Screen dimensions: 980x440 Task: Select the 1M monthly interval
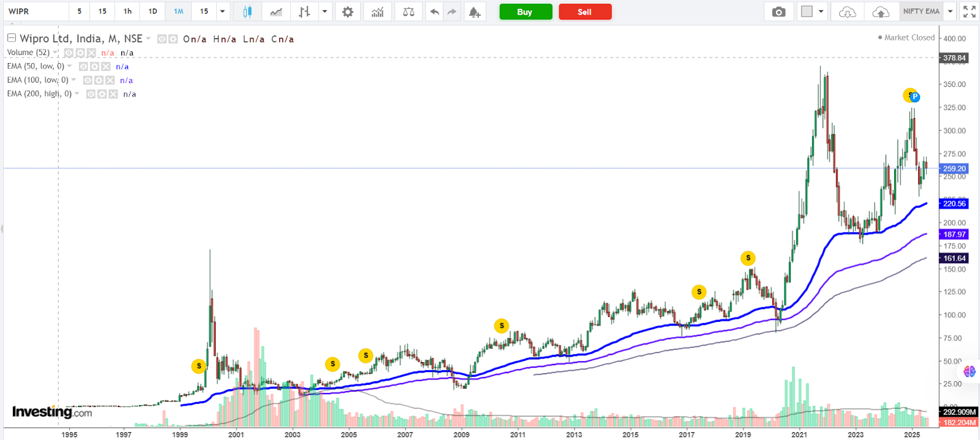(178, 12)
